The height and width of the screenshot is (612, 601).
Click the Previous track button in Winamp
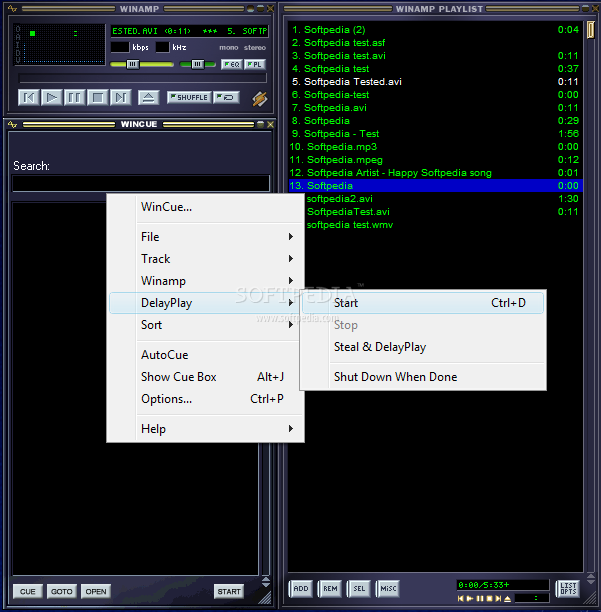point(28,97)
